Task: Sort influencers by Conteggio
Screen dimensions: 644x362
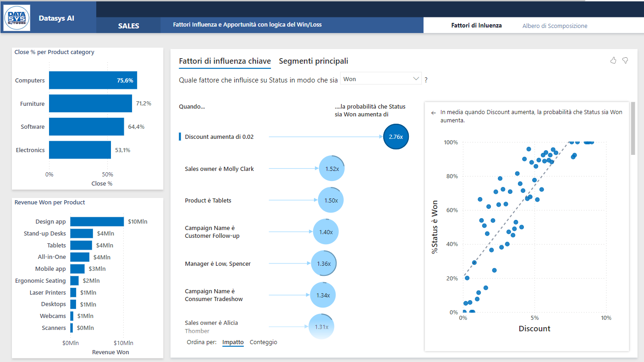Action: [x=263, y=342]
